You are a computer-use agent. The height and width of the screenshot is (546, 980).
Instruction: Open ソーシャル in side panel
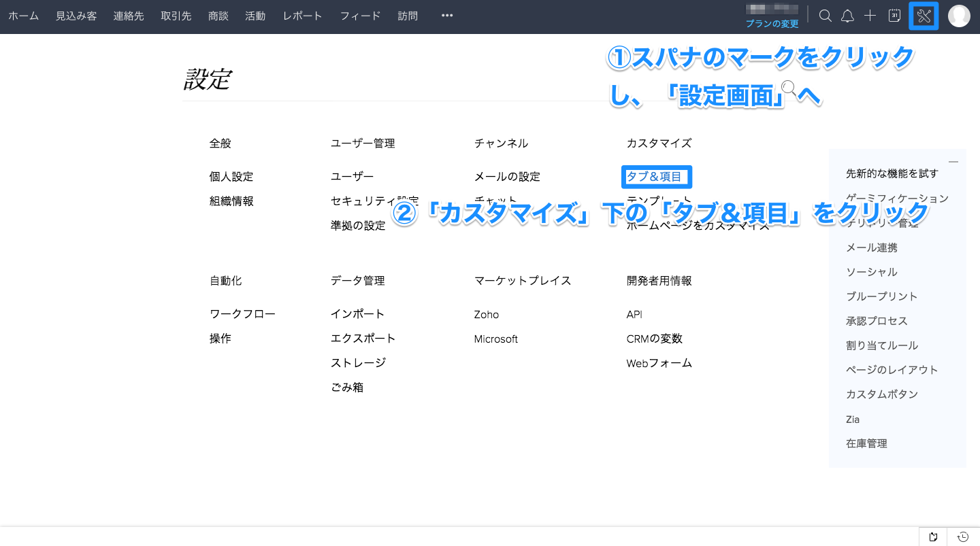(872, 272)
